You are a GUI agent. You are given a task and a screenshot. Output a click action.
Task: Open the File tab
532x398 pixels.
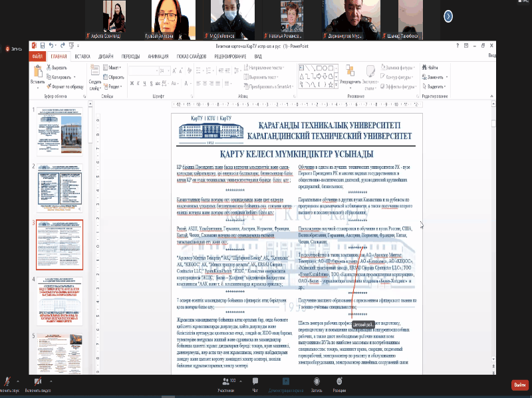37,57
